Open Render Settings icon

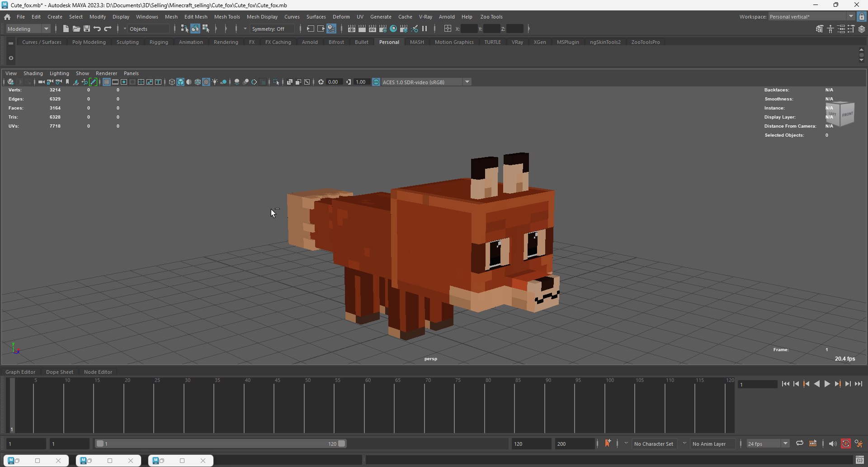tap(383, 29)
